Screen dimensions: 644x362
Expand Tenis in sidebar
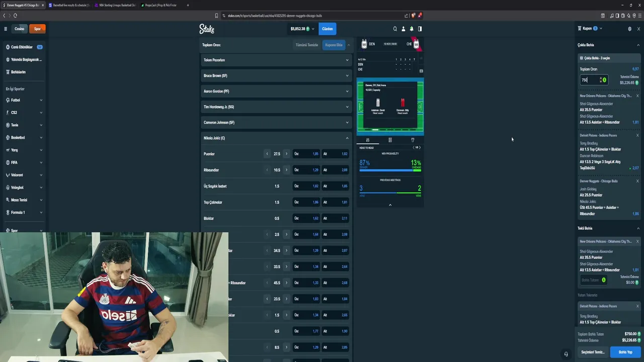tap(24, 125)
